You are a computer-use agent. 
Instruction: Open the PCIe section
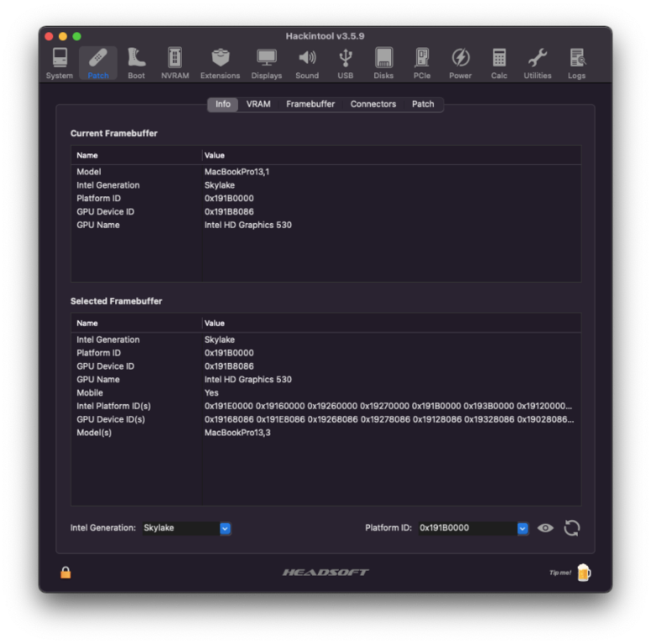[422, 63]
